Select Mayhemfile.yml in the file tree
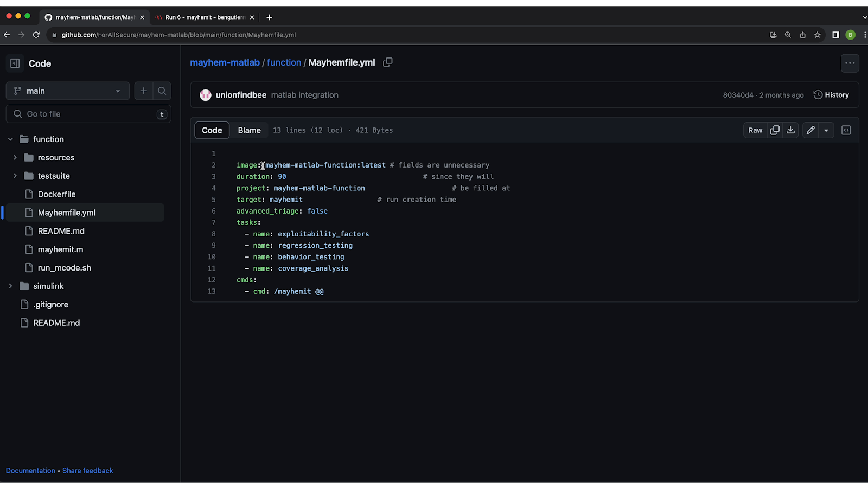 tap(67, 213)
